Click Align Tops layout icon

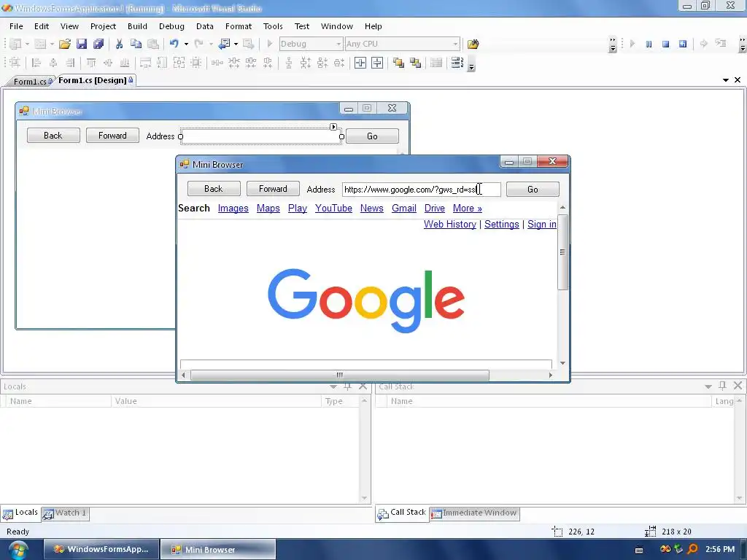(91, 63)
